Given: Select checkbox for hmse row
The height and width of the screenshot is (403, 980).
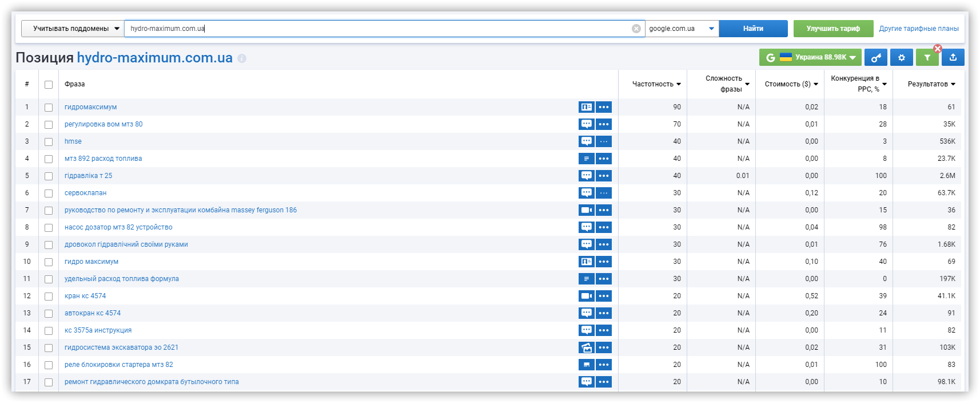Looking at the screenshot, I should [49, 142].
